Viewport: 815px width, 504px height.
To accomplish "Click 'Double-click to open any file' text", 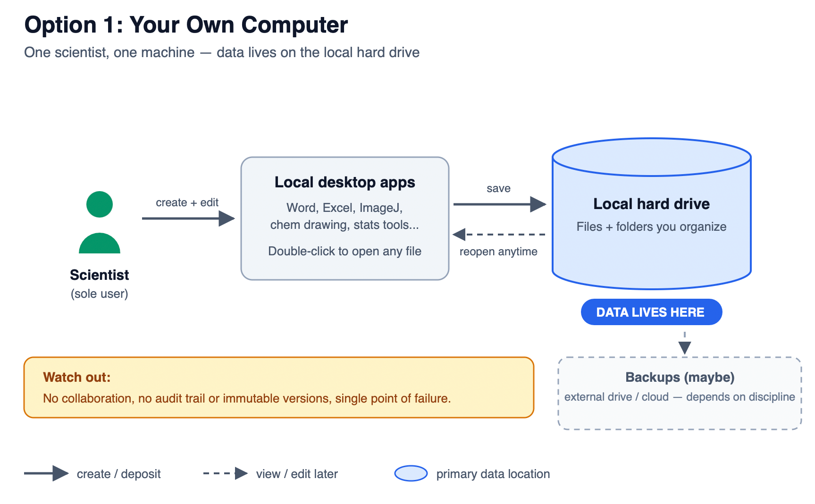I will (344, 251).
